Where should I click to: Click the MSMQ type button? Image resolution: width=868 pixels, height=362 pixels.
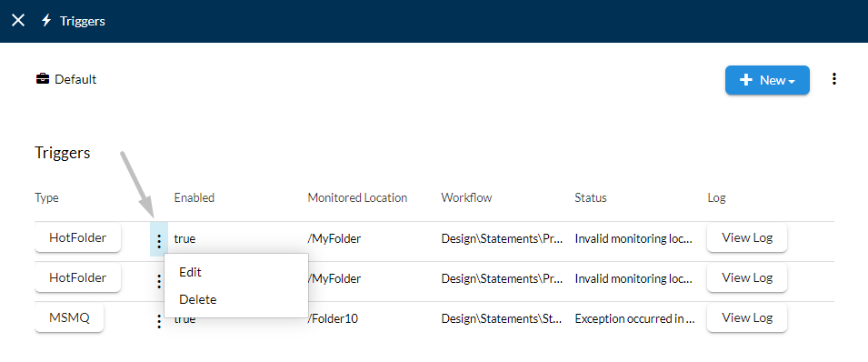[x=69, y=318]
